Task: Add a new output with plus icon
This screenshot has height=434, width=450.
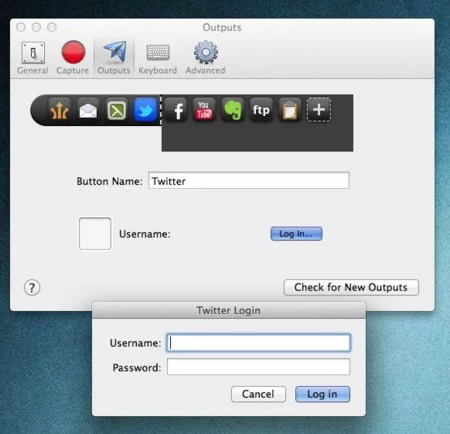Action: (x=319, y=110)
